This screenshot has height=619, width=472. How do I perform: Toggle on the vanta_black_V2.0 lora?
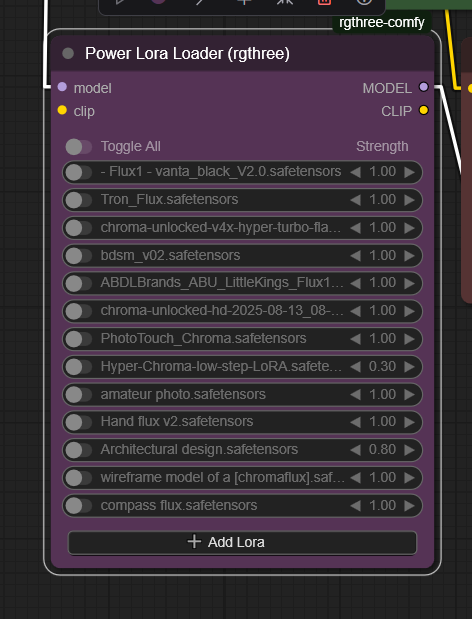79,173
